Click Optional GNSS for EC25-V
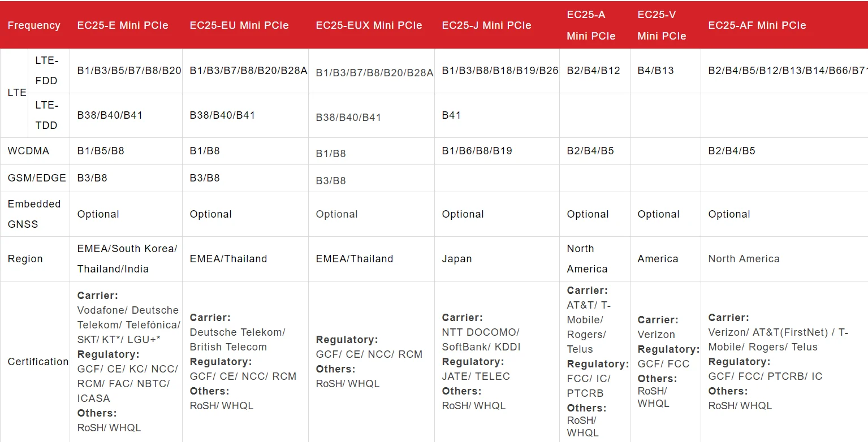 [658, 214]
